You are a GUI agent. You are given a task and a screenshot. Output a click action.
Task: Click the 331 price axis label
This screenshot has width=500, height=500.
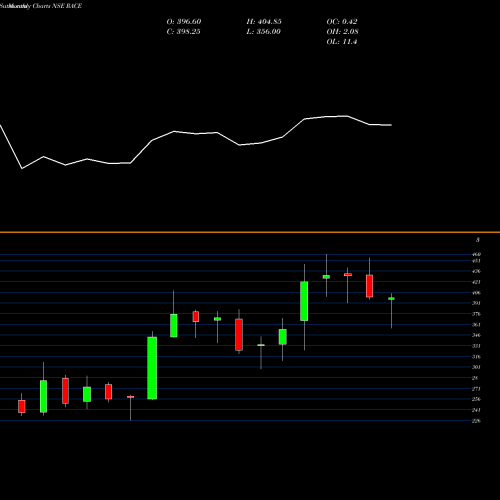pos(476,346)
